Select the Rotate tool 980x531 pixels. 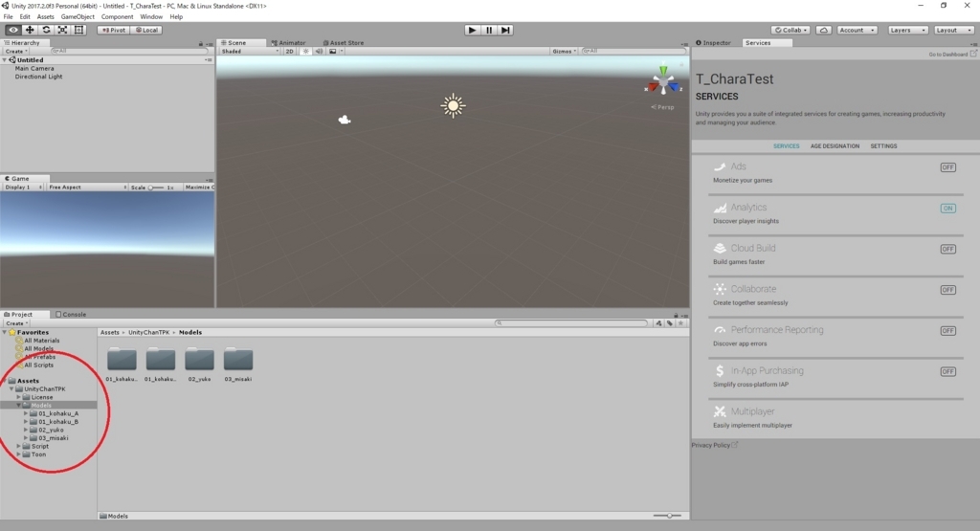coord(46,30)
